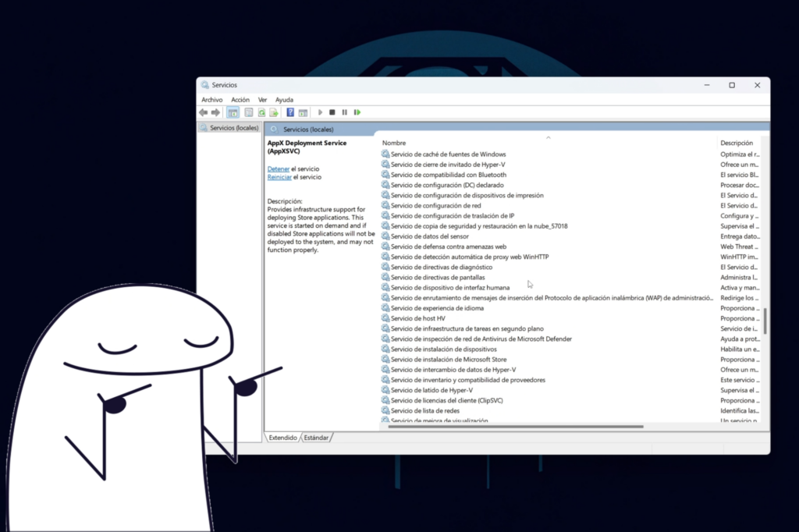Click the Forward arrow in toolbar
The height and width of the screenshot is (532, 799).
point(215,112)
